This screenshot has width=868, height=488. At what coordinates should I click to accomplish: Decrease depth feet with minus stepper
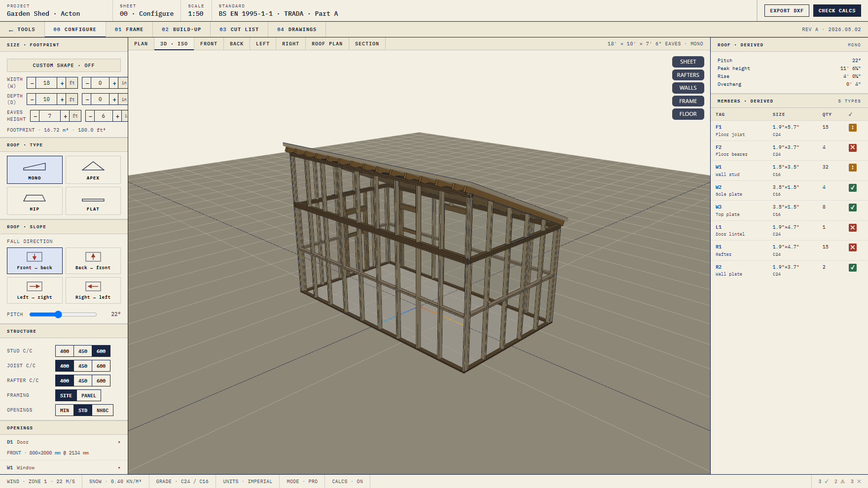pyautogui.click(x=32, y=100)
